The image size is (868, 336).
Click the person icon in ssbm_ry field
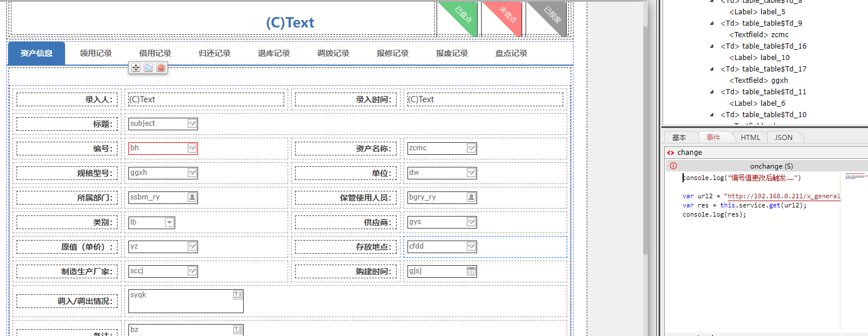pyautogui.click(x=192, y=197)
